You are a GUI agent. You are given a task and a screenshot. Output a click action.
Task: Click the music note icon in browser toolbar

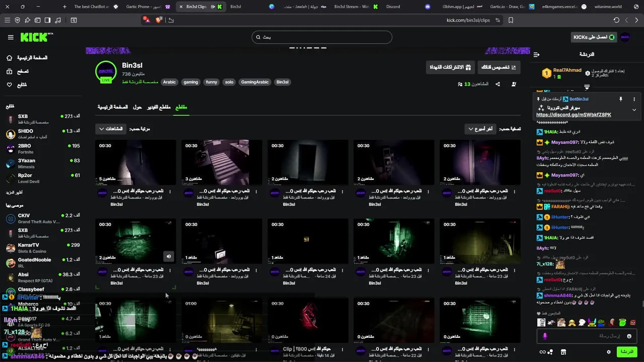tap(58, 20)
